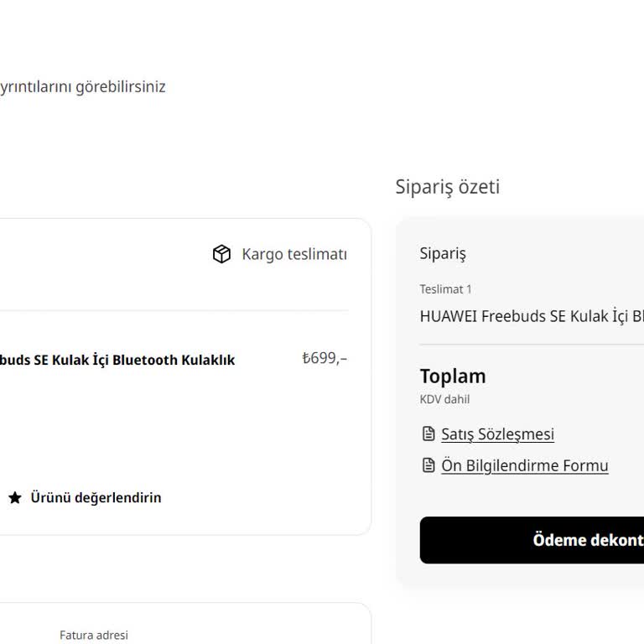Screen dimensions: 644x644
Task: Click the ₺699,– product price
Action: (x=325, y=358)
